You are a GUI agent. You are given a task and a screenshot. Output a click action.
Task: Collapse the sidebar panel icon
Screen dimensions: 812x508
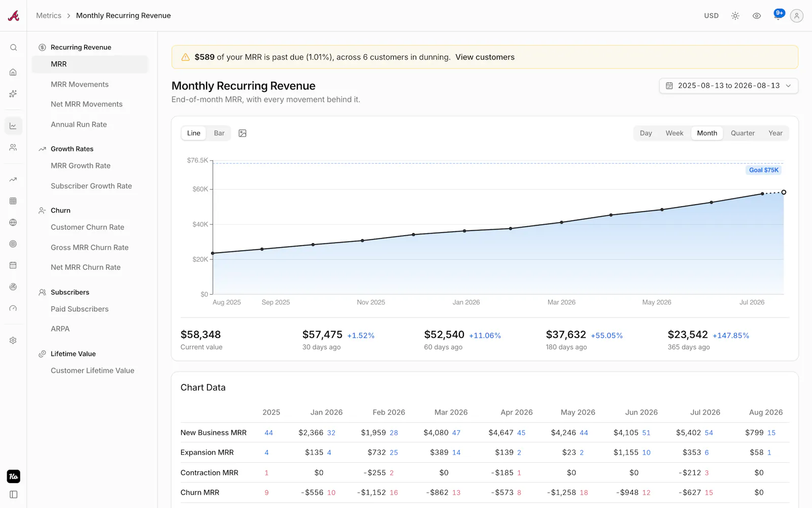pyautogui.click(x=14, y=494)
